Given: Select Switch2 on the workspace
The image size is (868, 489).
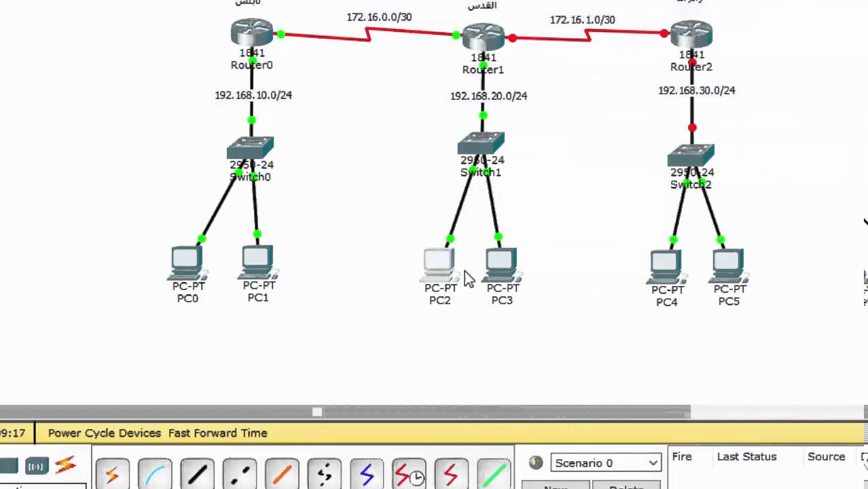Looking at the screenshot, I should pos(691,156).
